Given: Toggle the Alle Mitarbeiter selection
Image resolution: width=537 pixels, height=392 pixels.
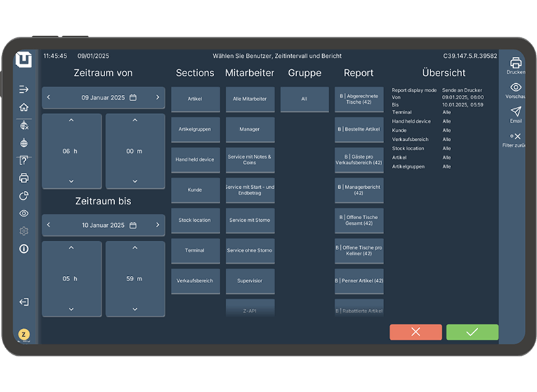Looking at the screenshot, I should (x=250, y=99).
